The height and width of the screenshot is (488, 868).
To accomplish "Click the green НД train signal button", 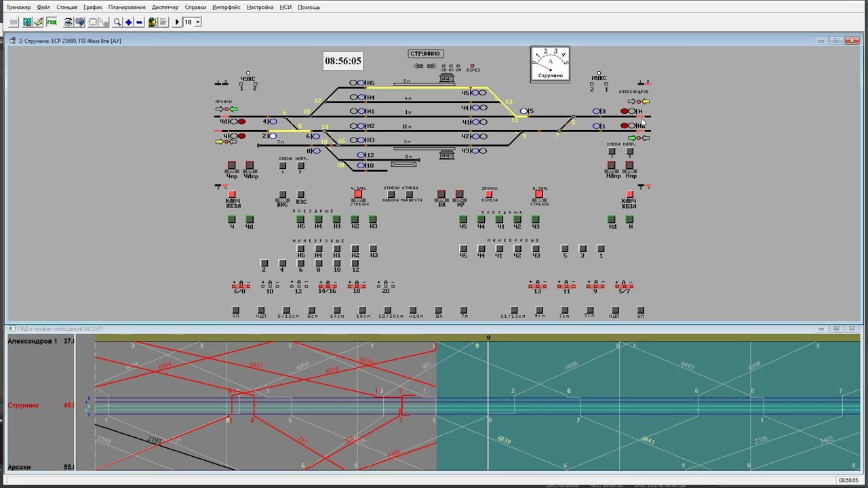I will [x=612, y=220].
